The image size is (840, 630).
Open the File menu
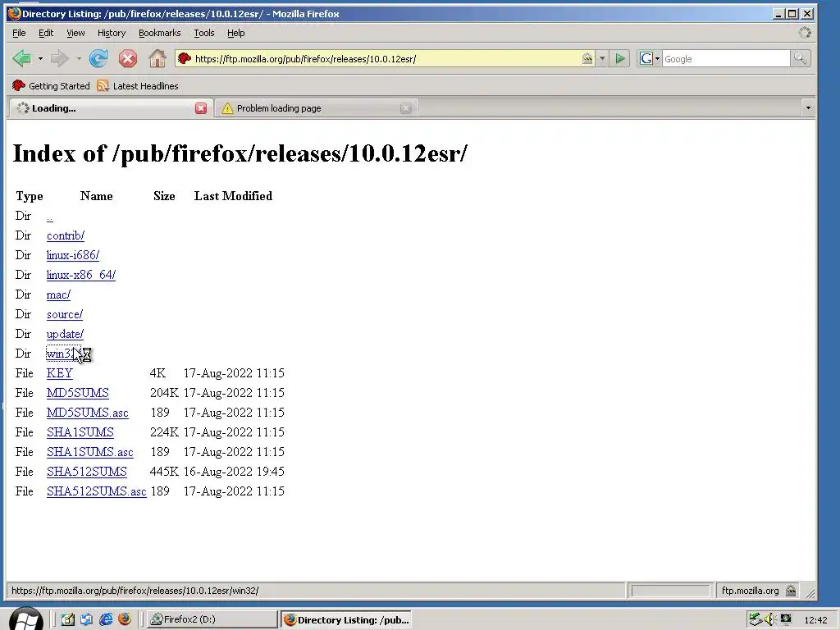pos(19,33)
